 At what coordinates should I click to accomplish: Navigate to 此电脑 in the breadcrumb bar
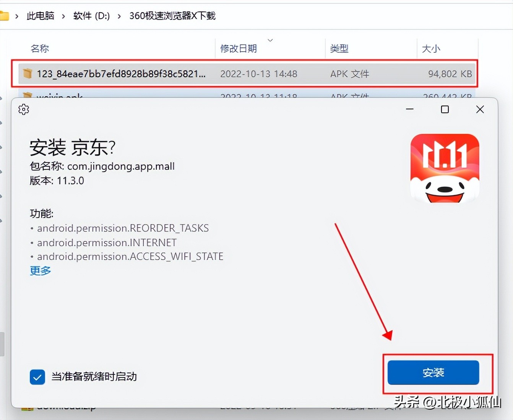click(40, 16)
